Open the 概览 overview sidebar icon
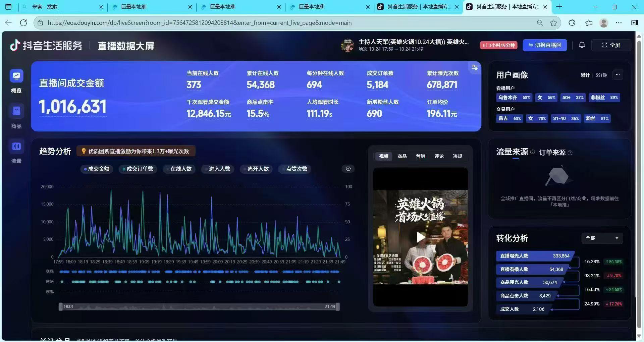 coord(16,76)
